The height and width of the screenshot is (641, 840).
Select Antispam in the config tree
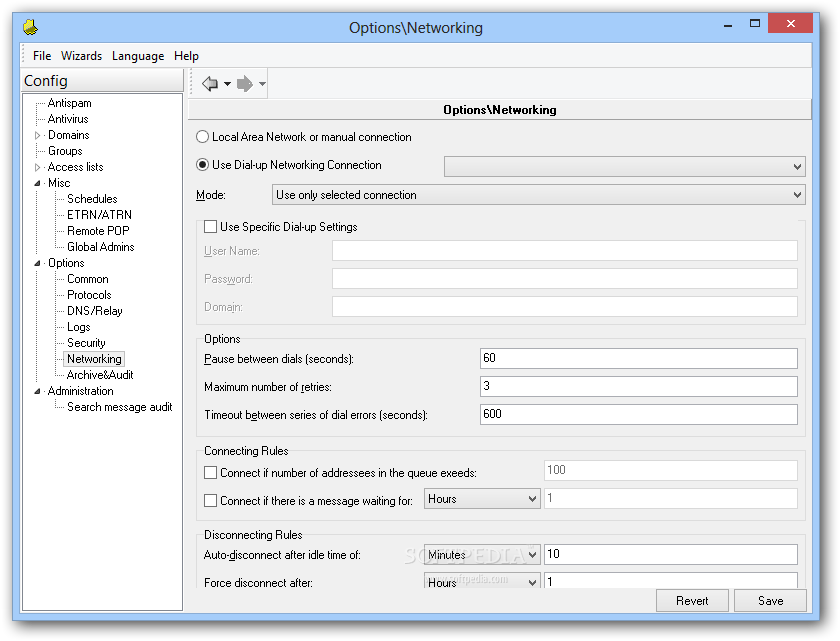pos(70,103)
